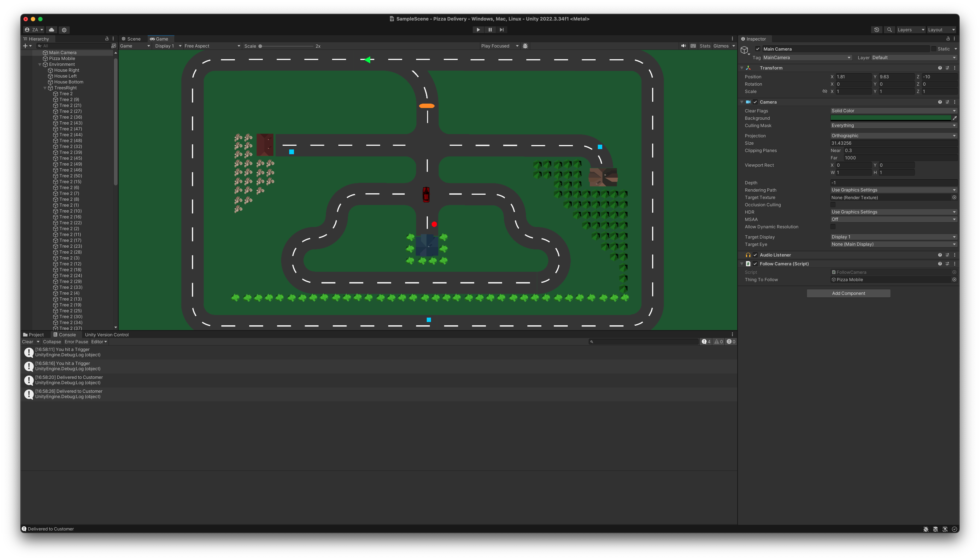
Task: Collapse the Environment tree item
Action: click(40, 65)
